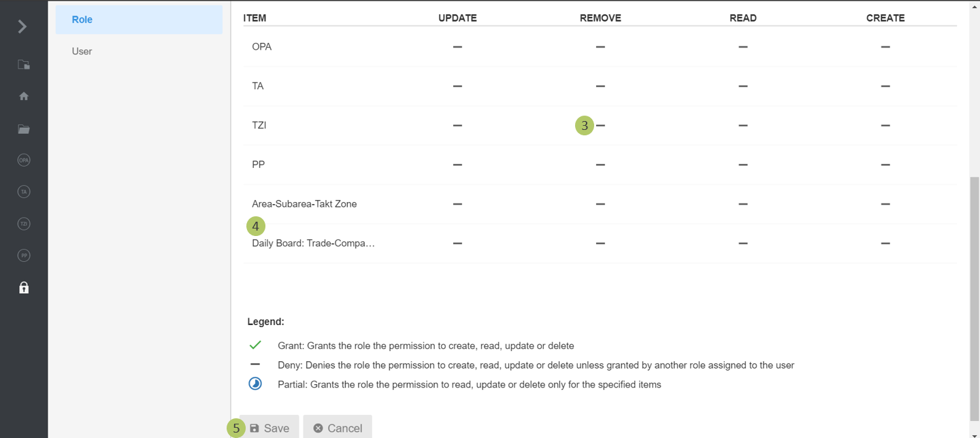Open the folder icon in the sidebar

pos(23,129)
